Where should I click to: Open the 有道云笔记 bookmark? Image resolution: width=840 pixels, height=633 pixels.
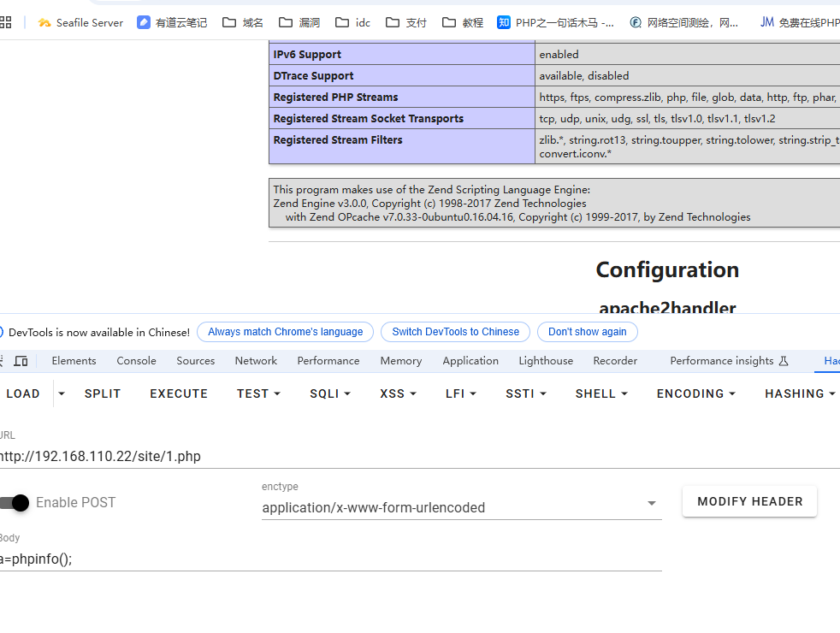[172, 22]
